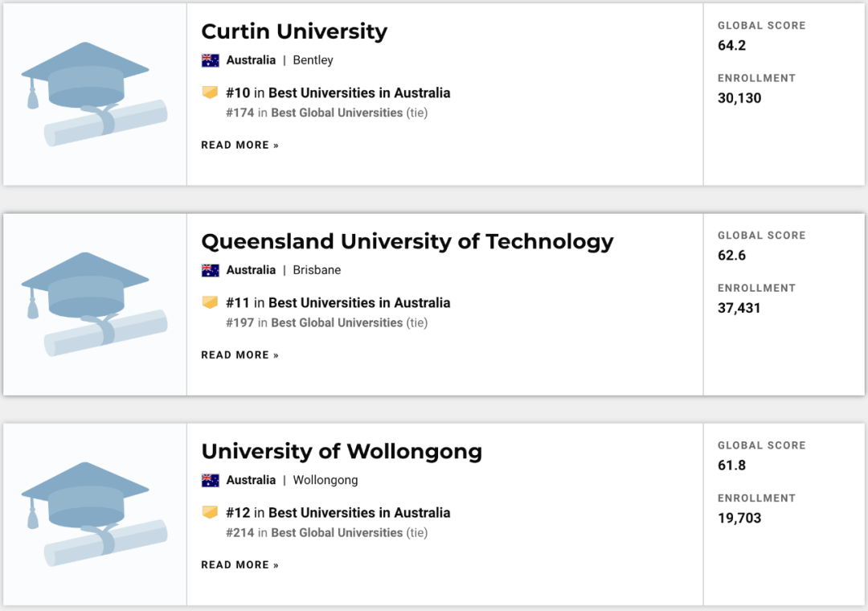Click the gold badge icon next to #10
This screenshot has height=611, width=868.
click(210, 92)
